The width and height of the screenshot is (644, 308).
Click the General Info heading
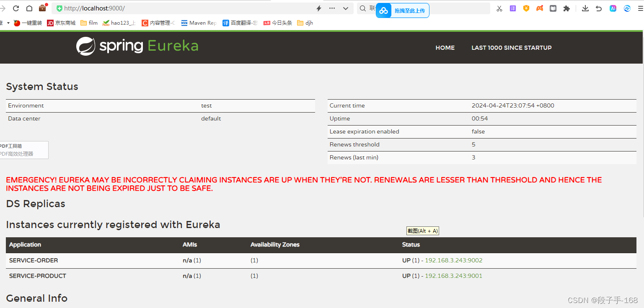tap(36, 298)
